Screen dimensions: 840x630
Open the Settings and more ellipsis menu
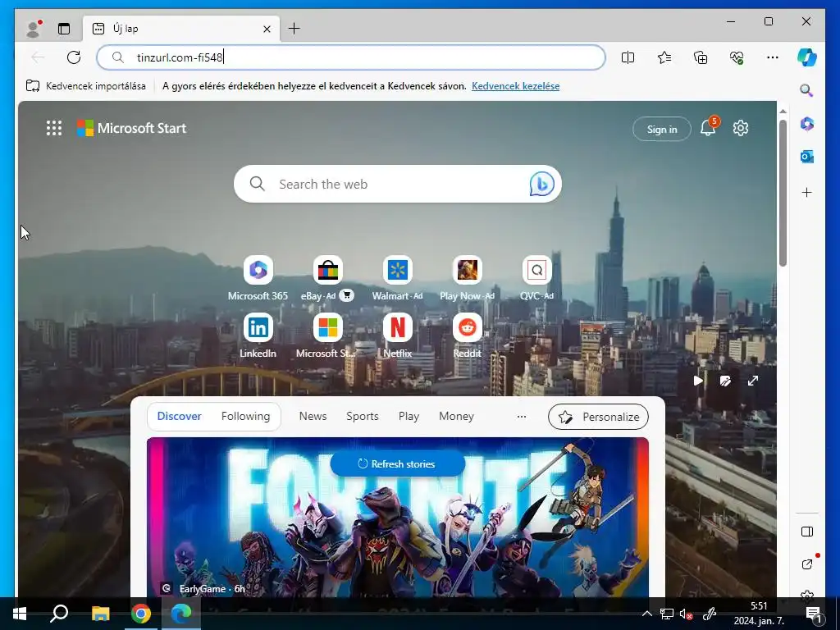(773, 57)
